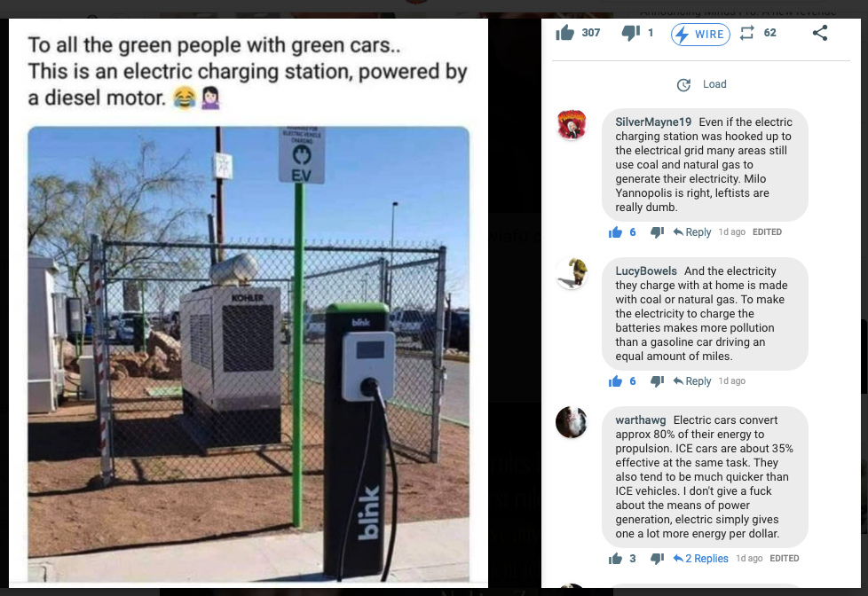868x596 pixels.
Task: Open LucyBowels username link
Action: (646, 271)
